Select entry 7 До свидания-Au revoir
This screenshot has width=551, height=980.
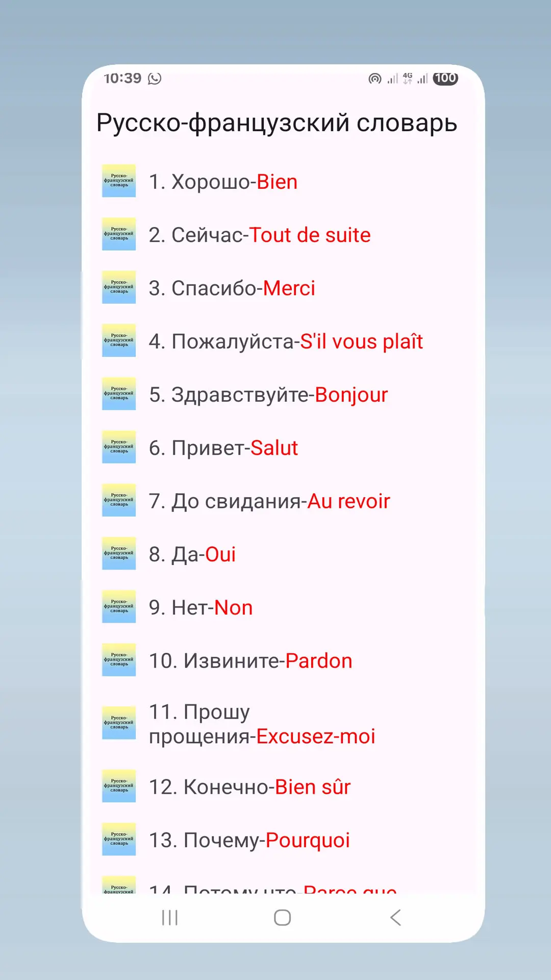point(283,501)
